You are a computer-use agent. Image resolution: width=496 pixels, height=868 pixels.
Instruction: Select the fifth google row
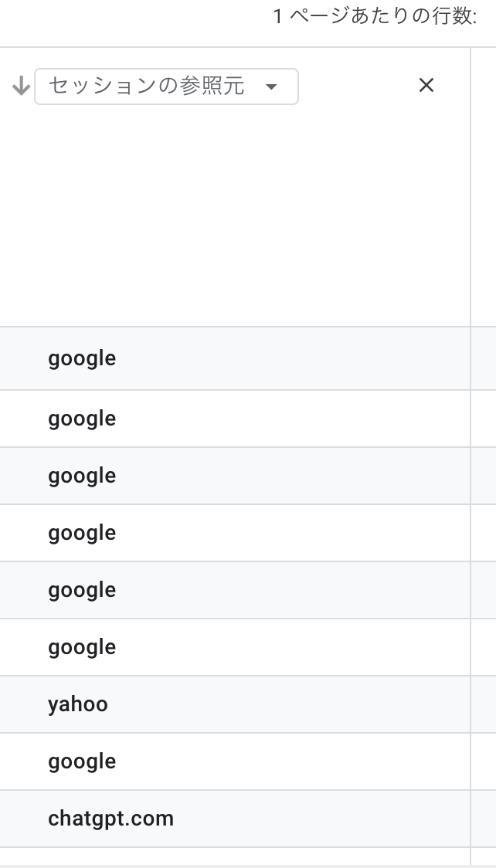[235, 589]
